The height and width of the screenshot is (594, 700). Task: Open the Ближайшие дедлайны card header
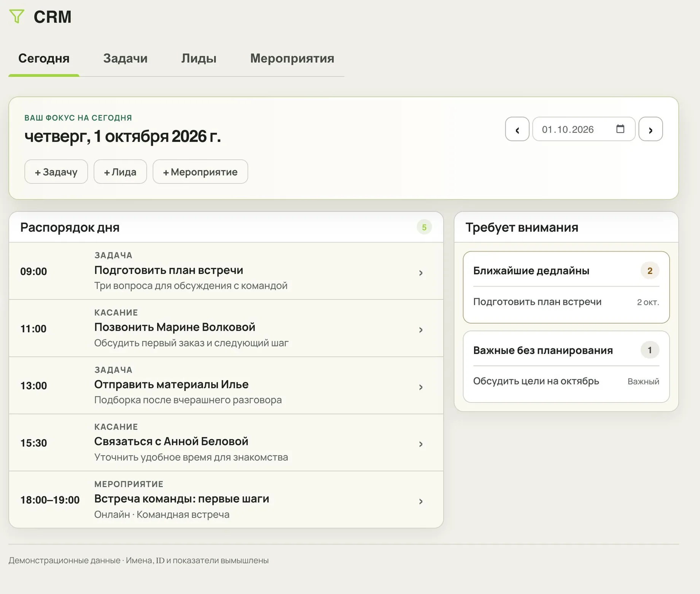(x=566, y=271)
